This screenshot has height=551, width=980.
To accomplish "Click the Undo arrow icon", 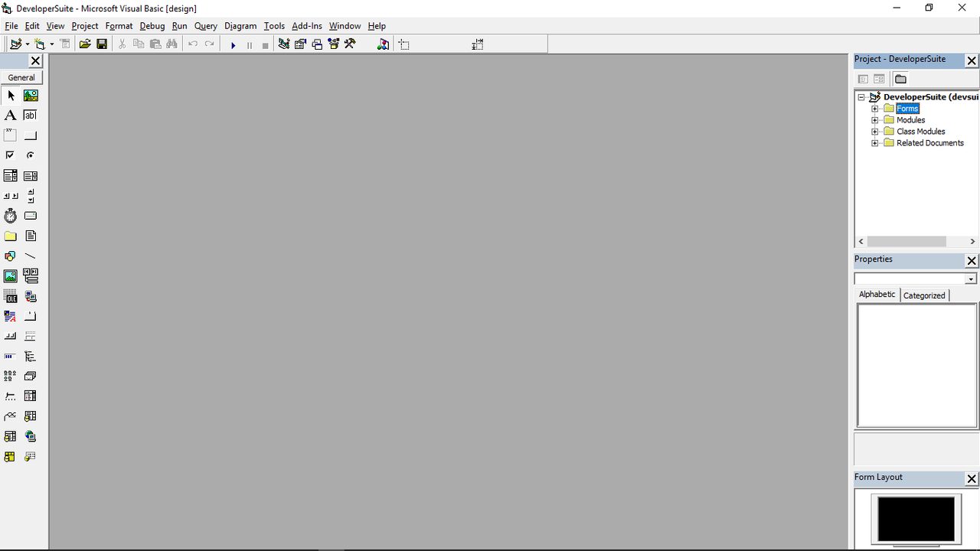I will [x=193, y=44].
